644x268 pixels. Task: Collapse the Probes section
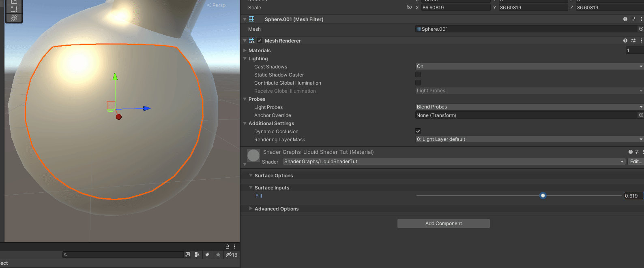245,99
